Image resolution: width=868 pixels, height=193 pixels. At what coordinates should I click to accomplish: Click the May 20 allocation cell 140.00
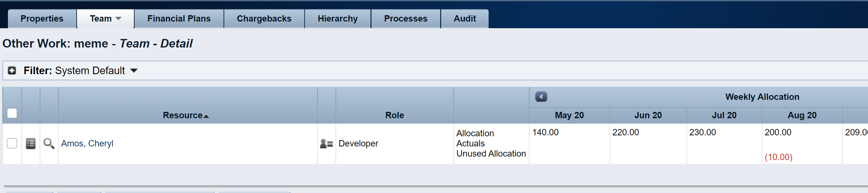pos(545,132)
